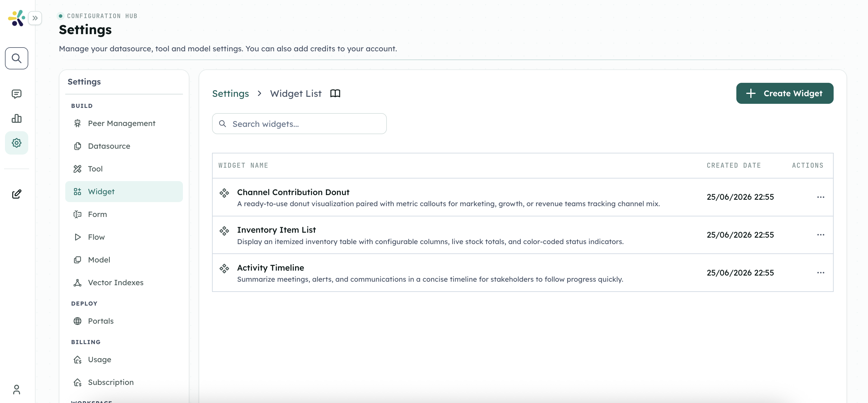Viewport: 868px width, 403px height.
Task: Click the Portals globe icon
Action: 77,321
